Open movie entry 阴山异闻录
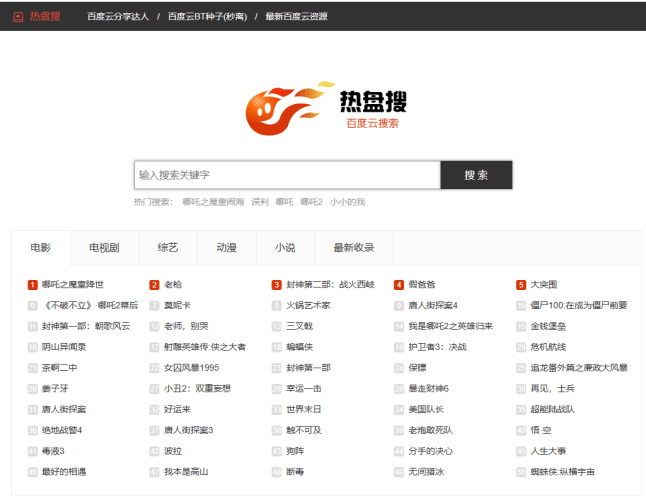646x500 pixels. (64, 347)
